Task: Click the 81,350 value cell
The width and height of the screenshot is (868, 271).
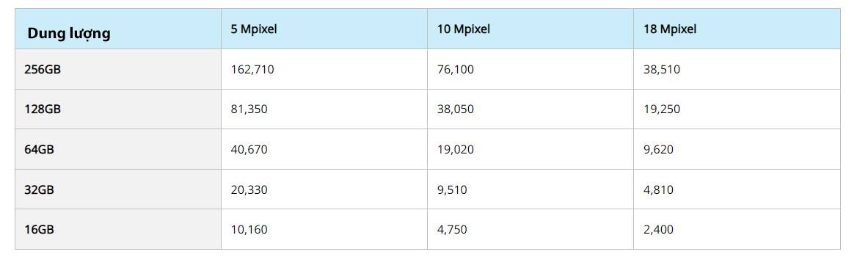Action: point(324,109)
